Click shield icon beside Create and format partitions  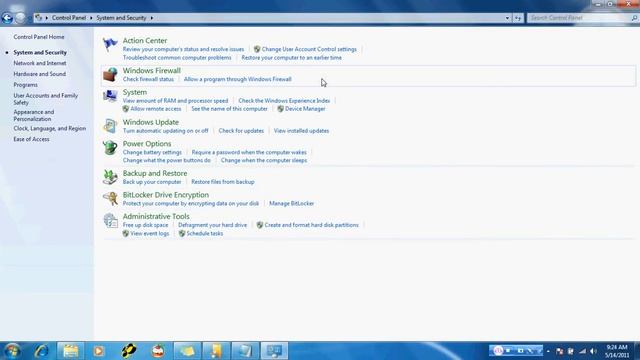tap(260, 225)
